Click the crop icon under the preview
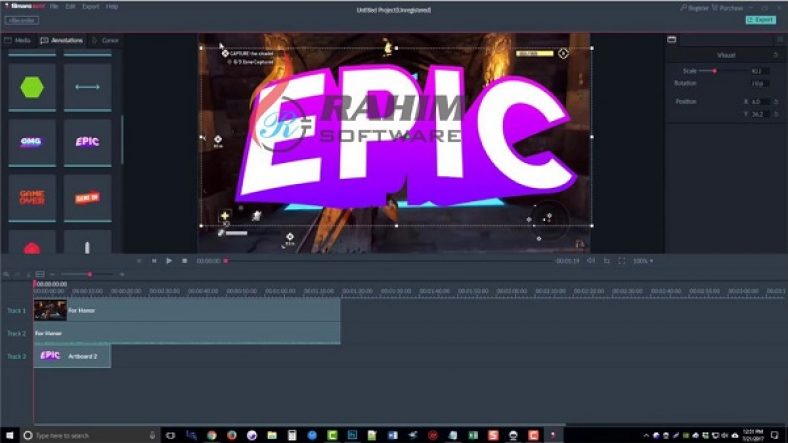This screenshot has height=443, width=788. pyautogui.click(x=607, y=261)
